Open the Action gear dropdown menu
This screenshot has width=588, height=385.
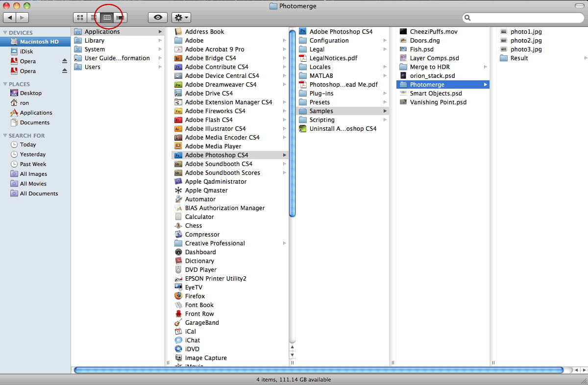coord(181,18)
